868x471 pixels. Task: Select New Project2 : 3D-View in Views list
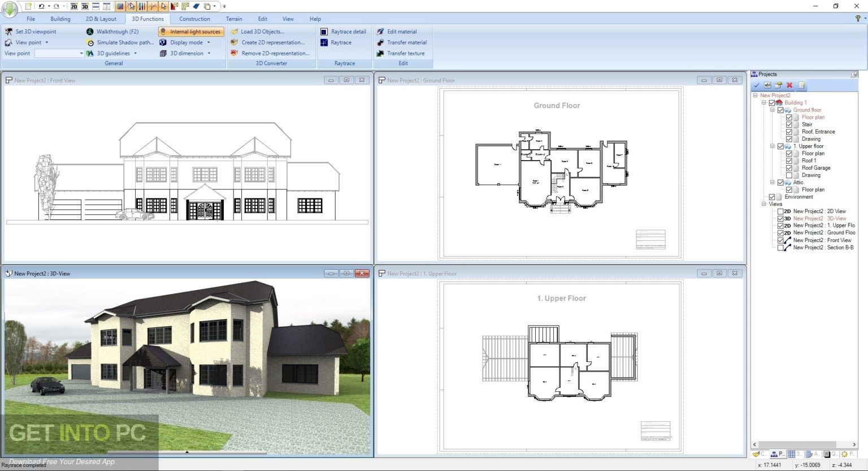click(819, 219)
